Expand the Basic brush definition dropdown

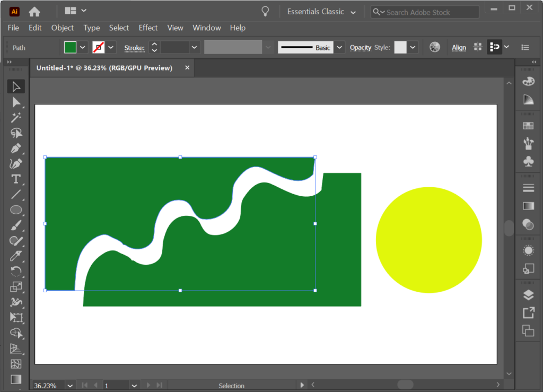pyautogui.click(x=339, y=47)
